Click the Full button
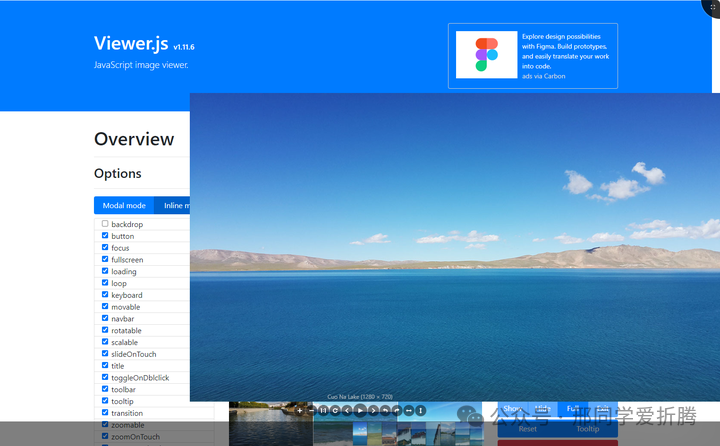Image resolution: width=720 pixels, height=446 pixels. [573, 409]
